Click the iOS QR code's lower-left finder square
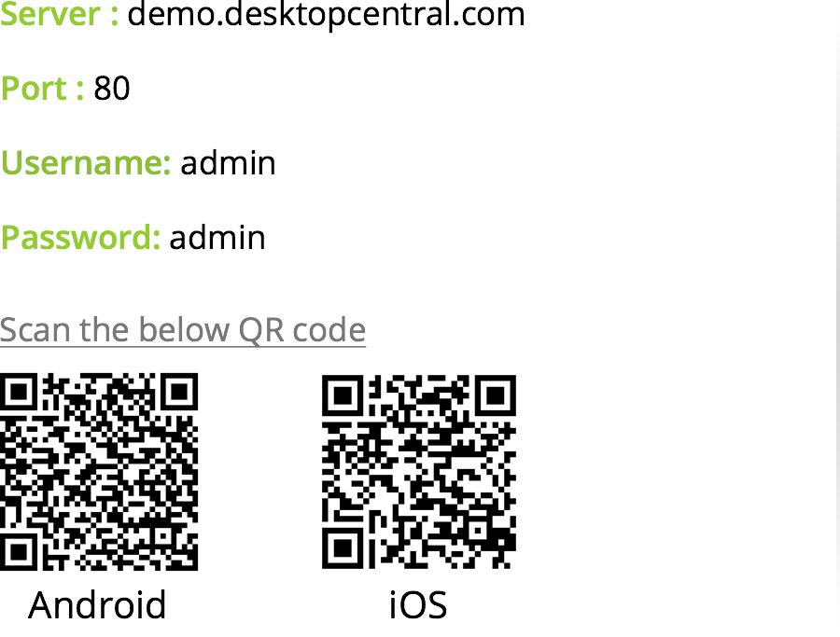This screenshot has height=637, width=840. (343, 547)
